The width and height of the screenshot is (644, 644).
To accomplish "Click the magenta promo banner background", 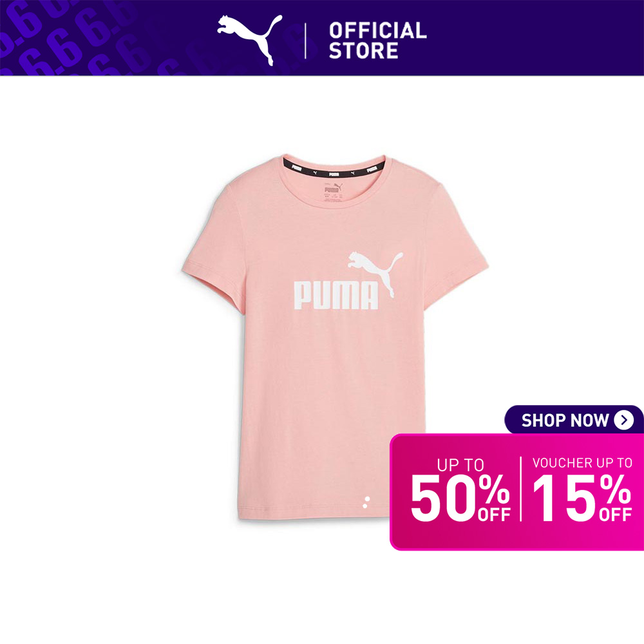I will 516,492.
